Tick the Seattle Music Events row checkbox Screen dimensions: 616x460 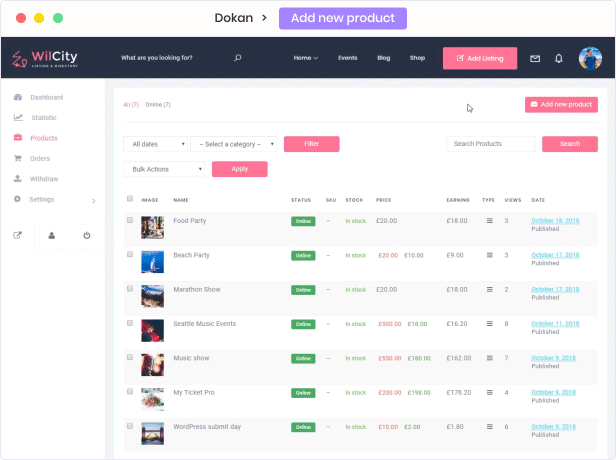130,323
